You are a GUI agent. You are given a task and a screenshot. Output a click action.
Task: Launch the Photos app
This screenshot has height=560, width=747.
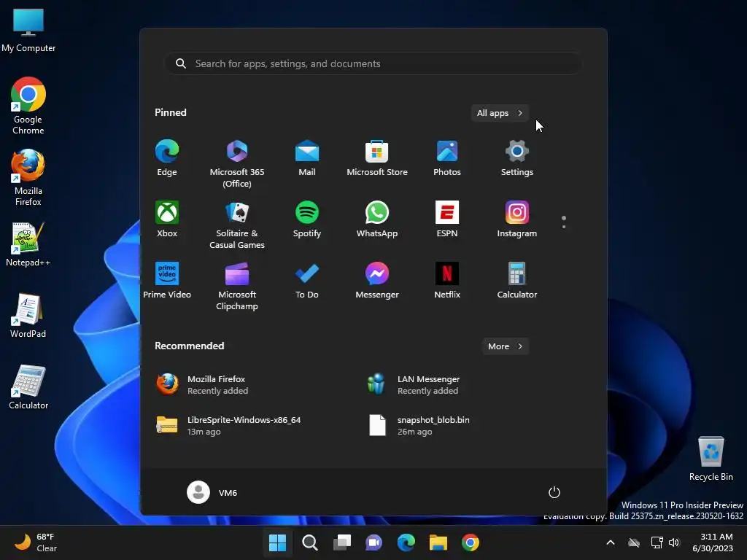click(447, 158)
